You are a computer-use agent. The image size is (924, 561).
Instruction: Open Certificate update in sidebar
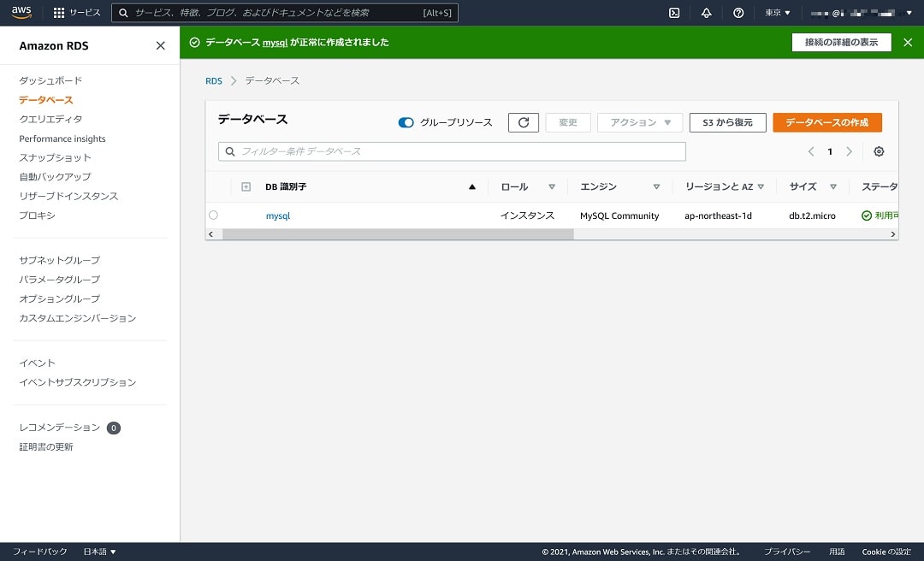[46, 446]
